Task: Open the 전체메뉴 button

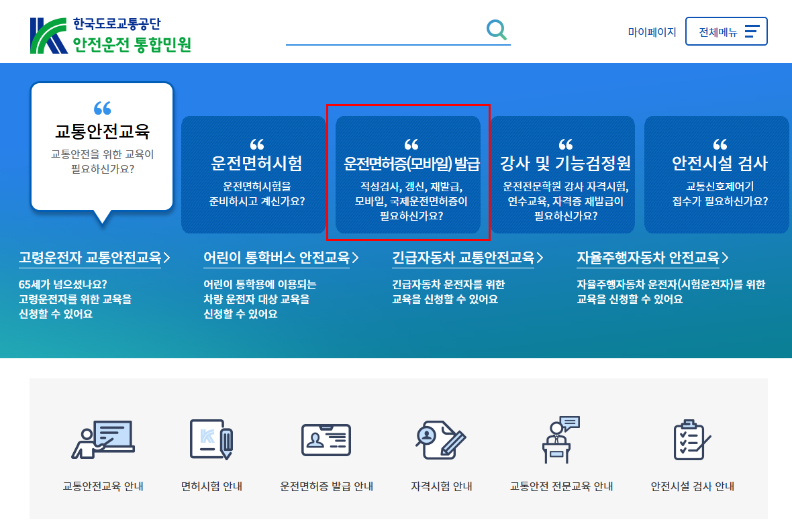Action: click(x=726, y=31)
